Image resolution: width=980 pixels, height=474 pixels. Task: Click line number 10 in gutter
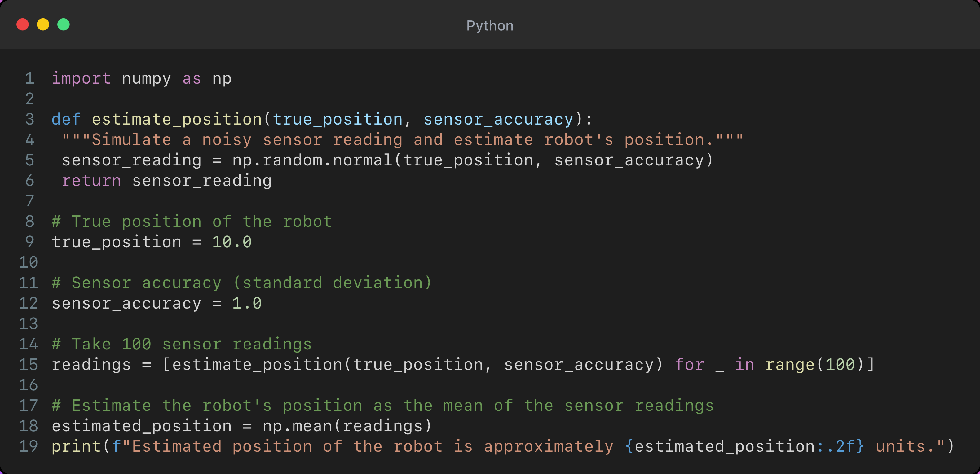(x=29, y=262)
